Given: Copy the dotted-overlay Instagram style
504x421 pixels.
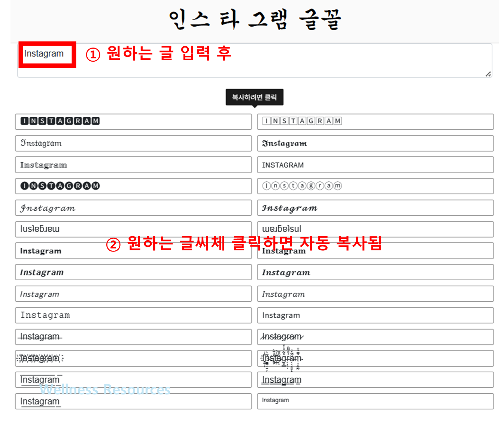Looking at the screenshot, I should (x=133, y=358).
